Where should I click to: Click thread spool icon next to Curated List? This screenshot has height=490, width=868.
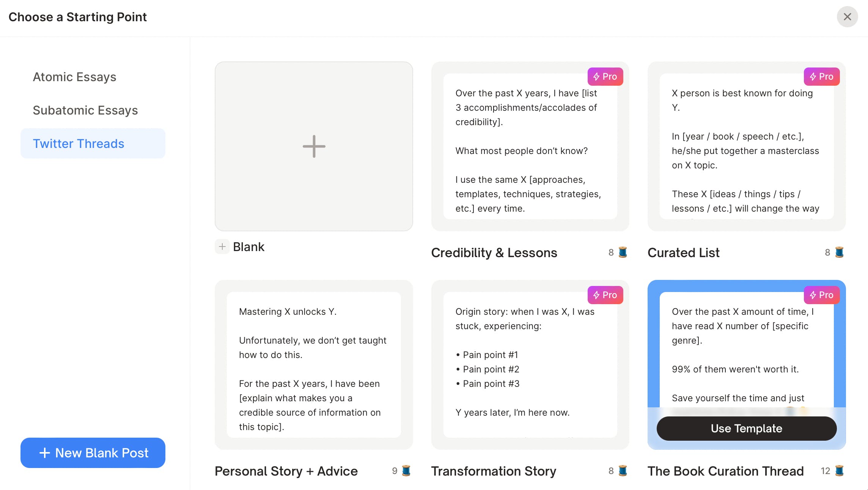(x=839, y=252)
